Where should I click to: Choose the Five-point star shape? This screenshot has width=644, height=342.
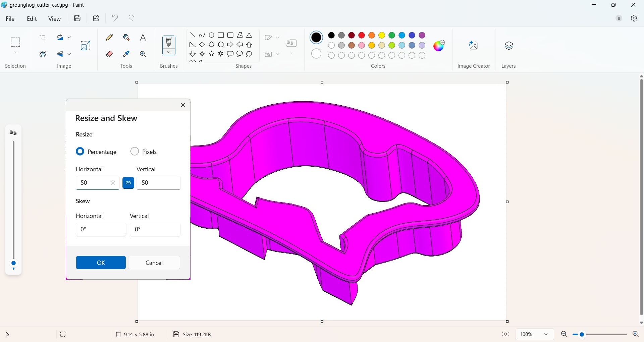[x=212, y=54]
